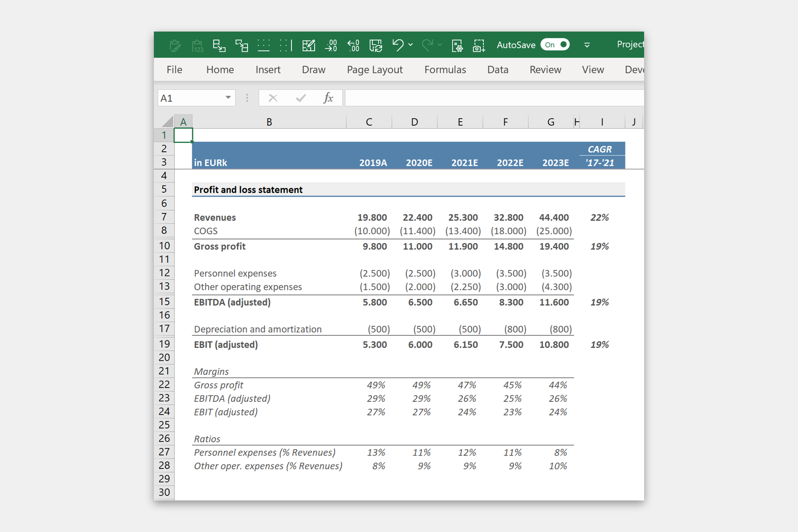
Task: Click the formula bar enter checkmark
Action: coord(300,98)
